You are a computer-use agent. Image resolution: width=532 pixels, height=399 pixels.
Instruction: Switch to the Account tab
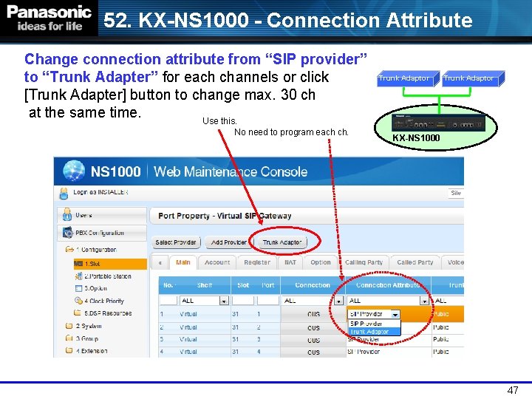click(x=217, y=262)
